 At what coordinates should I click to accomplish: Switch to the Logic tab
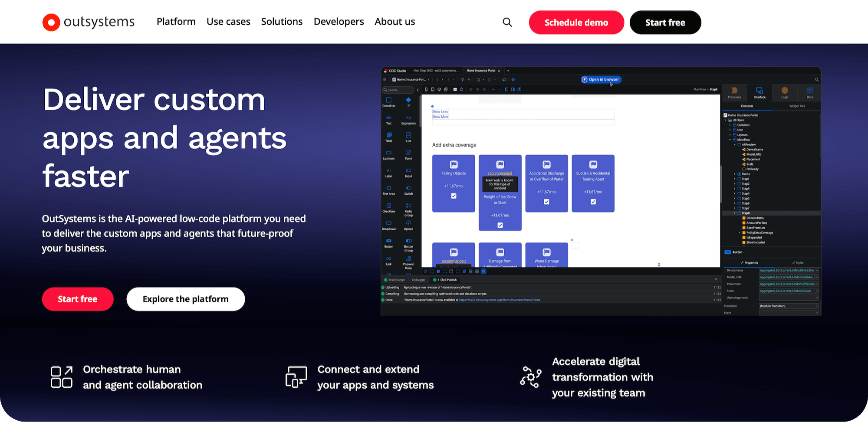pos(785,92)
